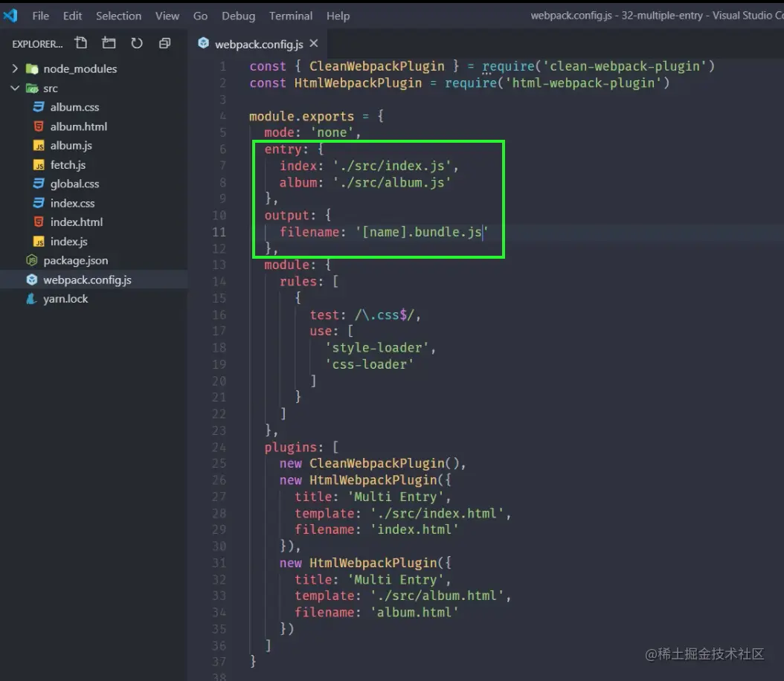The width and height of the screenshot is (784, 681).
Task: Refresh the Explorer file tree
Action: pos(137,43)
